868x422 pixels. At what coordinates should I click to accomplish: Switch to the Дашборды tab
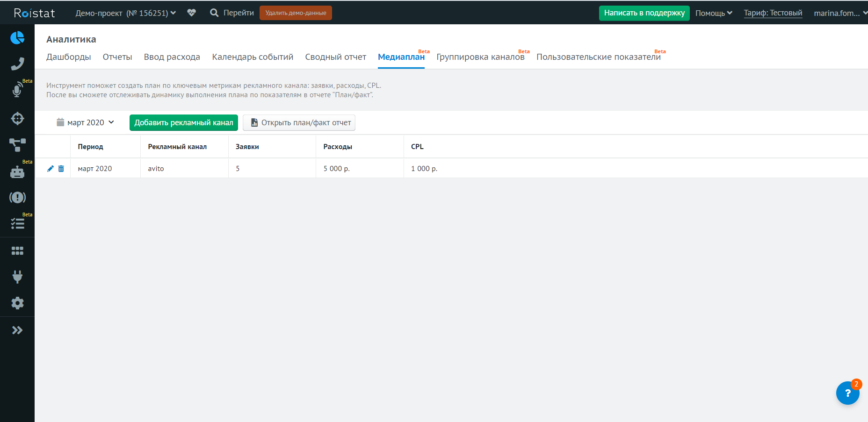pyautogui.click(x=69, y=57)
